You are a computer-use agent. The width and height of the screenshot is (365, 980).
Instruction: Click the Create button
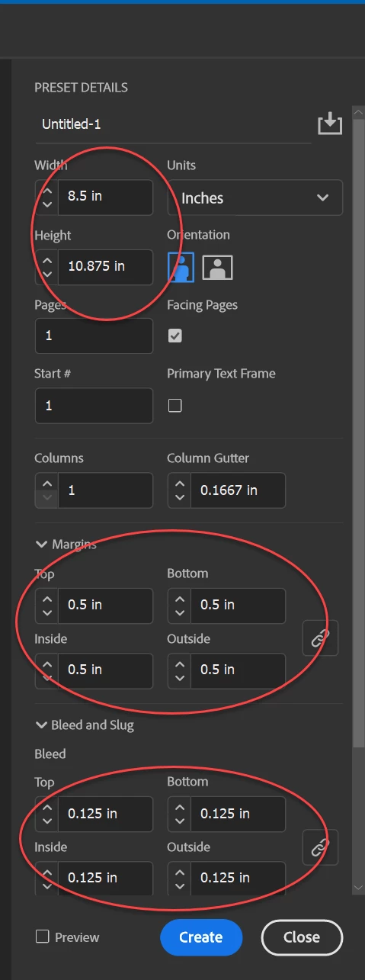click(201, 937)
